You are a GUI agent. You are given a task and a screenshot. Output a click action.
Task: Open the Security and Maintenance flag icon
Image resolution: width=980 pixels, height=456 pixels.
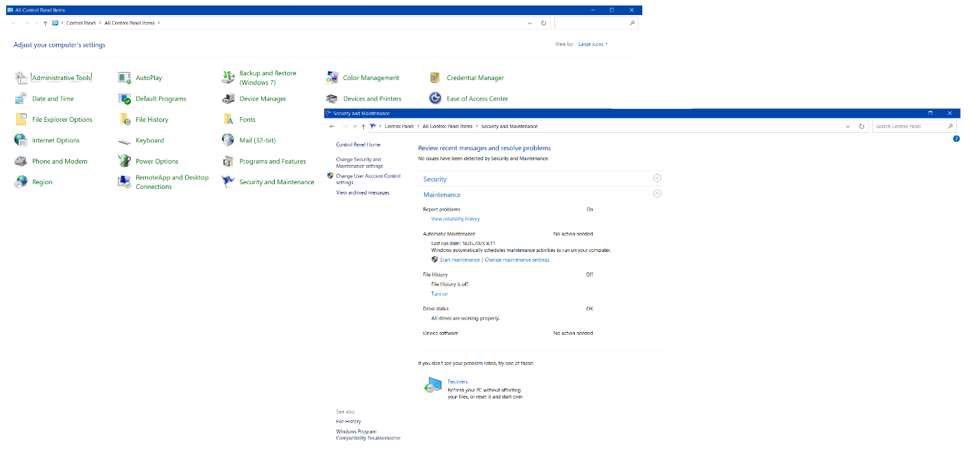click(x=228, y=182)
